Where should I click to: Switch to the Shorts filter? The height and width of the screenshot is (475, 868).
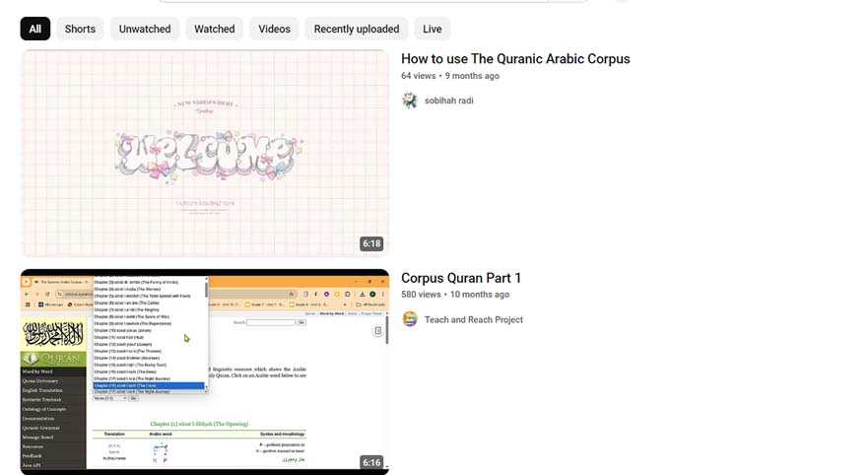[x=80, y=29]
